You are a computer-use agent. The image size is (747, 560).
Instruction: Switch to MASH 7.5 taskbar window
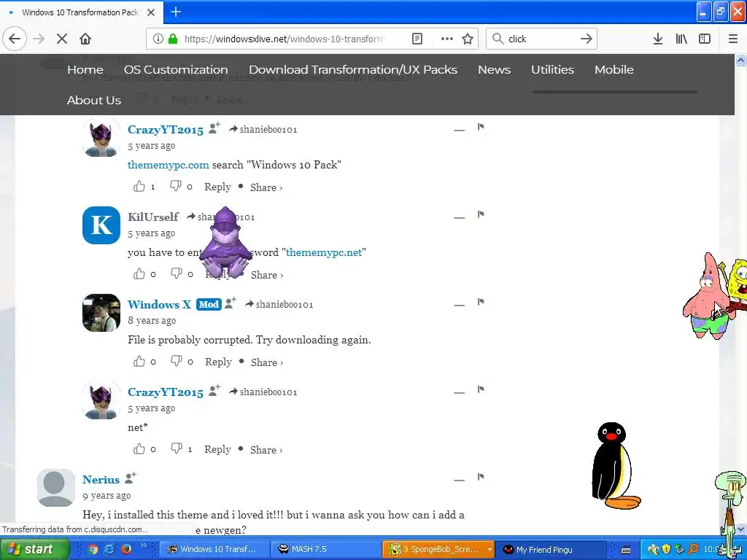(326, 549)
